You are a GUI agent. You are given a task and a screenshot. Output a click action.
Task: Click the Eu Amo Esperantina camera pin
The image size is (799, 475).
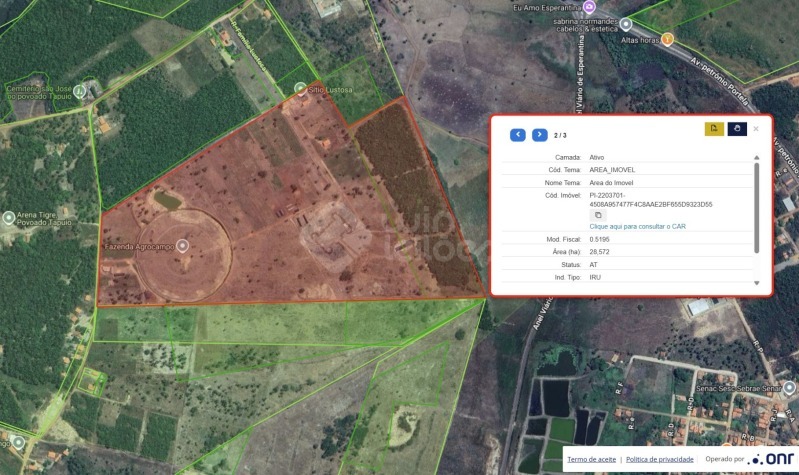point(590,7)
